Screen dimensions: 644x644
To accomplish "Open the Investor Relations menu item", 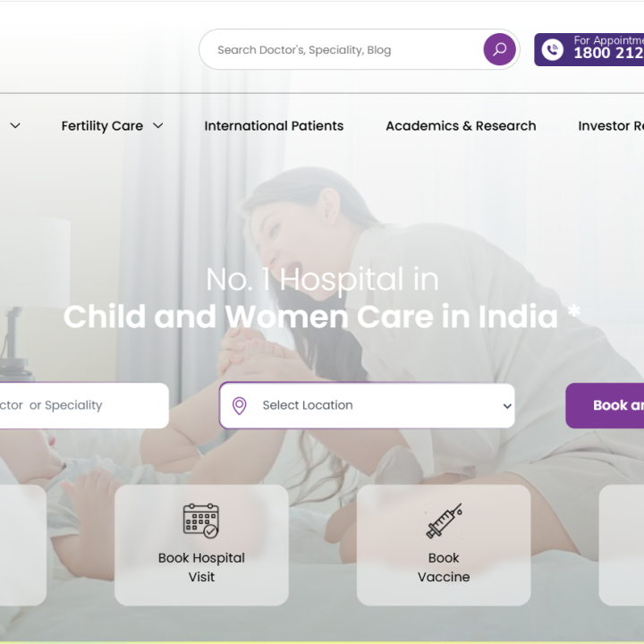I will (x=611, y=126).
